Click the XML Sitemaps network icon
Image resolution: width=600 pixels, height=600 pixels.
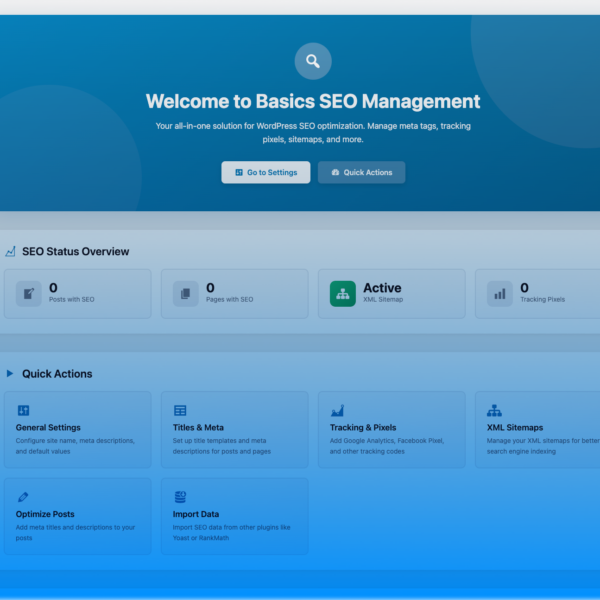point(494,411)
